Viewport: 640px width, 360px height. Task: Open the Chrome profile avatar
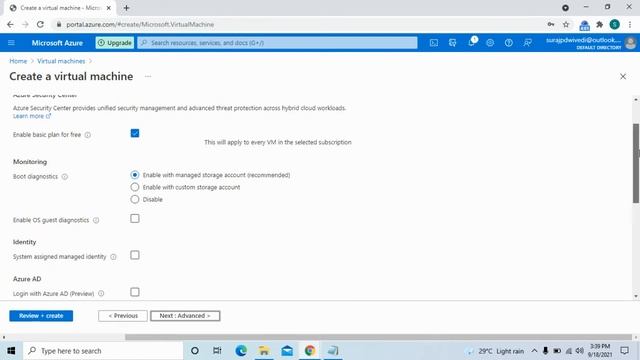[x=615, y=24]
